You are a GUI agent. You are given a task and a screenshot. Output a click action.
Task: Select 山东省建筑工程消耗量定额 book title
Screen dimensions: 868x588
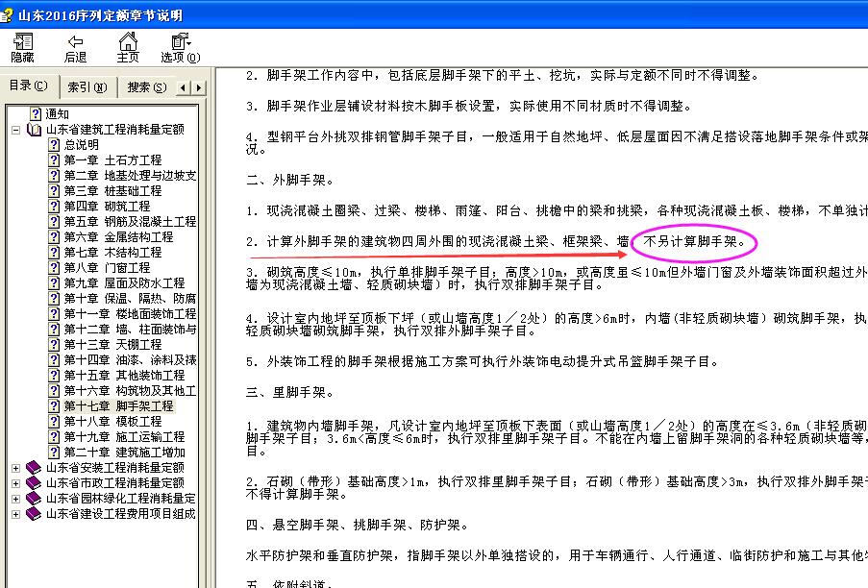pyautogui.click(x=114, y=130)
